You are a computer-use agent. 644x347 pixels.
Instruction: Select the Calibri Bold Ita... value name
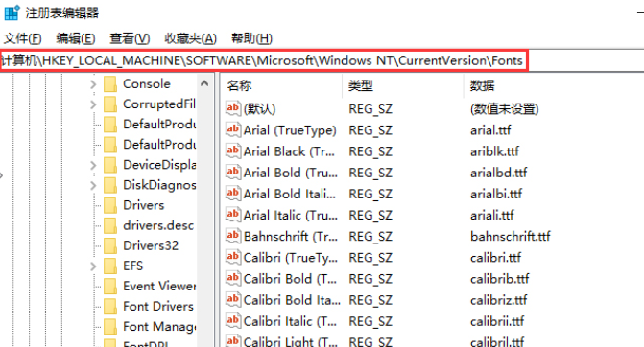tap(292, 301)
